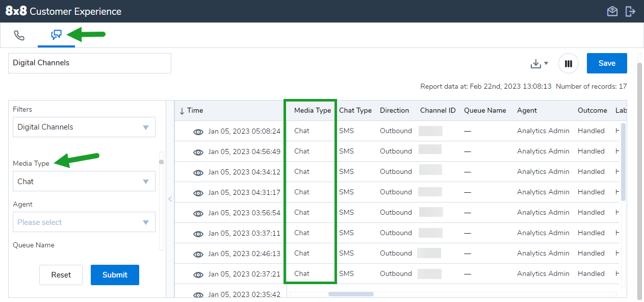This screenshot has height=302, width=644.
Task: Save the Digital Channels report
Action: 607,63
